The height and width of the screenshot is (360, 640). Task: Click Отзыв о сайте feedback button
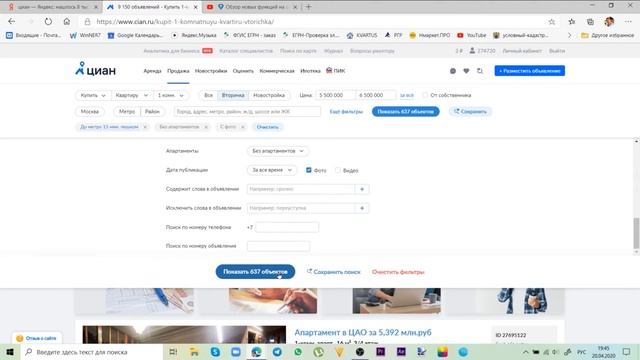36,338
